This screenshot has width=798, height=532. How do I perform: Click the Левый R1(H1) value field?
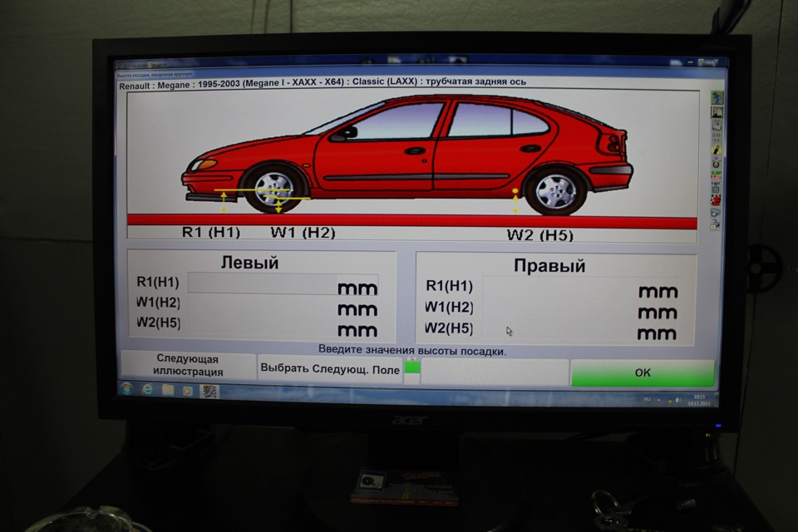(283, 284)
